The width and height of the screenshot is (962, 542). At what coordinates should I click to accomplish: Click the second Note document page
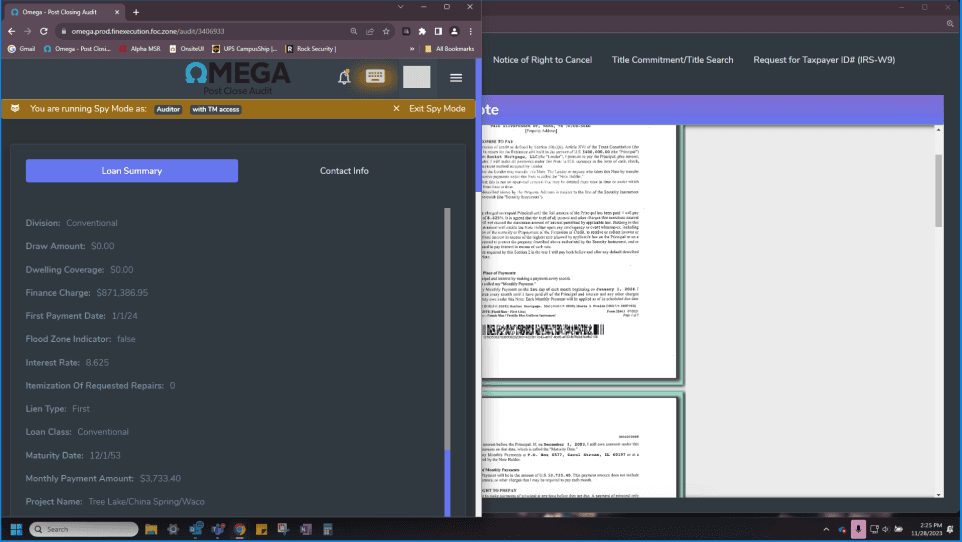[579, 447]
